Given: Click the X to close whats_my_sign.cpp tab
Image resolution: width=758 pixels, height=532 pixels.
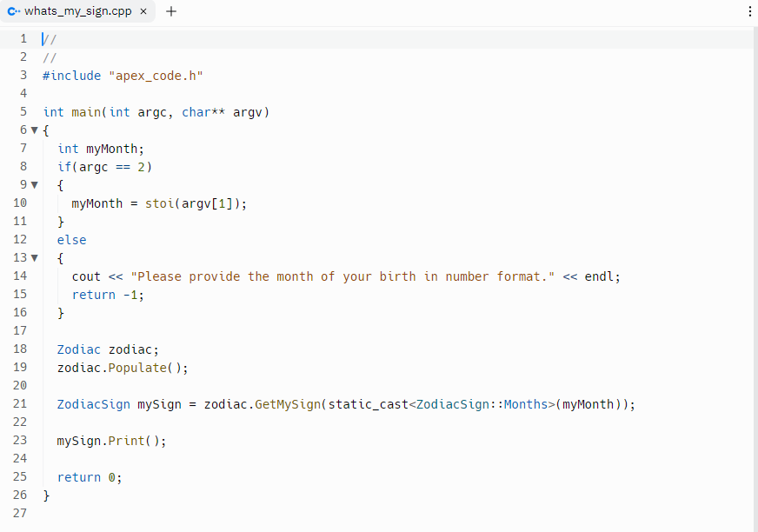Looking at the screenshot, I should 143,11.
